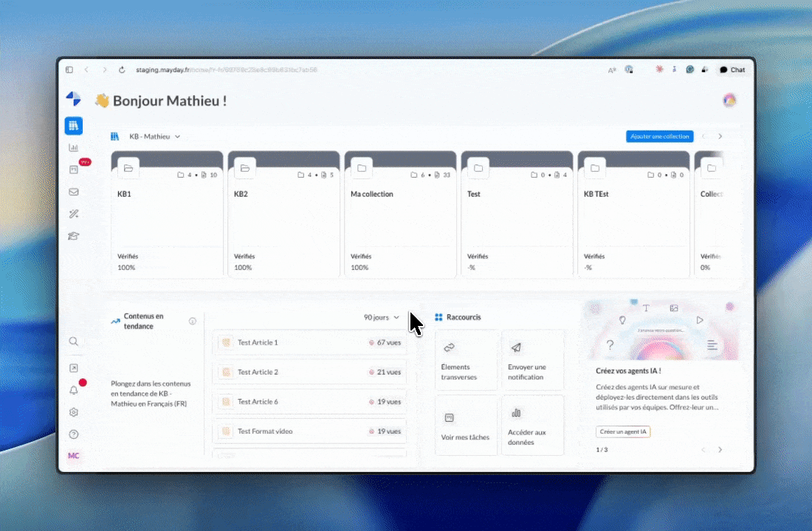
Task: Expand the KB - Mathieu dropdown
Action: (154, 136)
